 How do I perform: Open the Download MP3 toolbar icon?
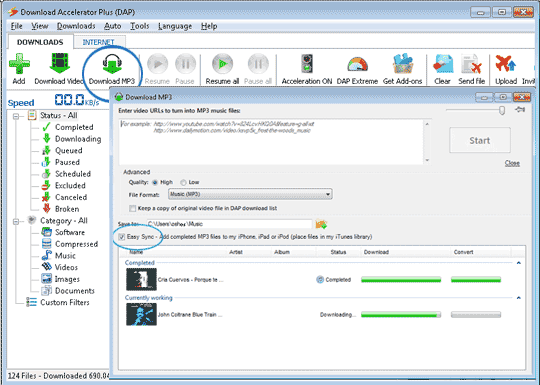pyautogui.click(x=112, y=64)
